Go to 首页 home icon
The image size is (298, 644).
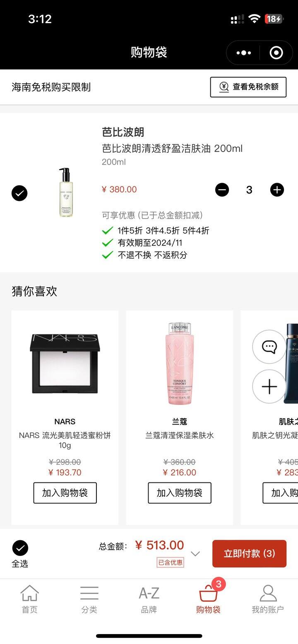coord(30,599)
